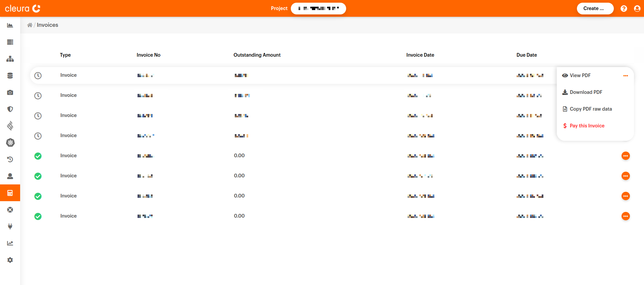Click the shield security sidebar icon

10,109
